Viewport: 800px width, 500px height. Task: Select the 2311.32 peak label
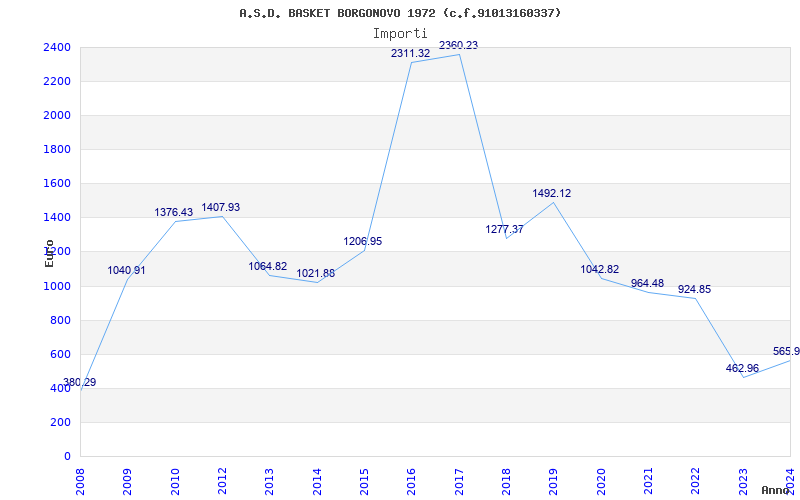tap(411, 53)
